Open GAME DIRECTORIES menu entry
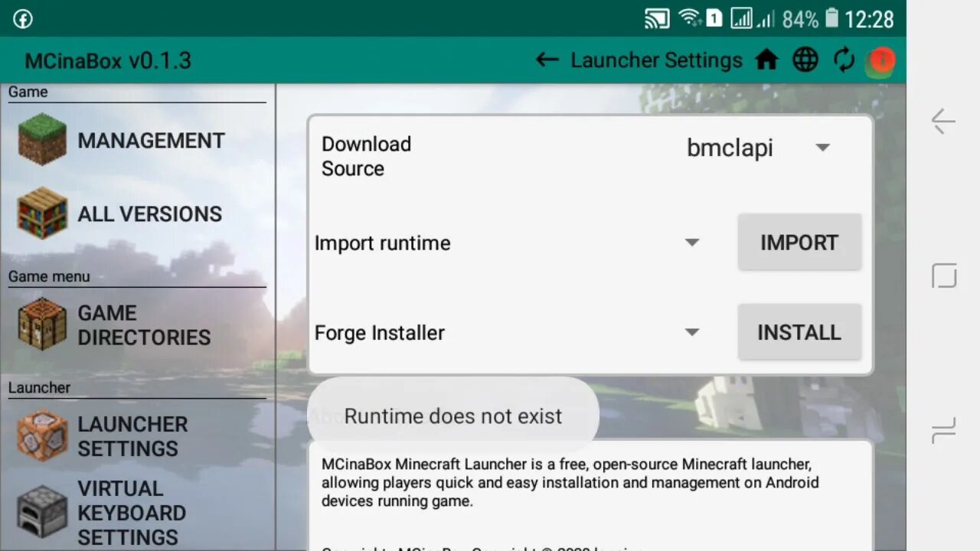 [x=144, y=325]
